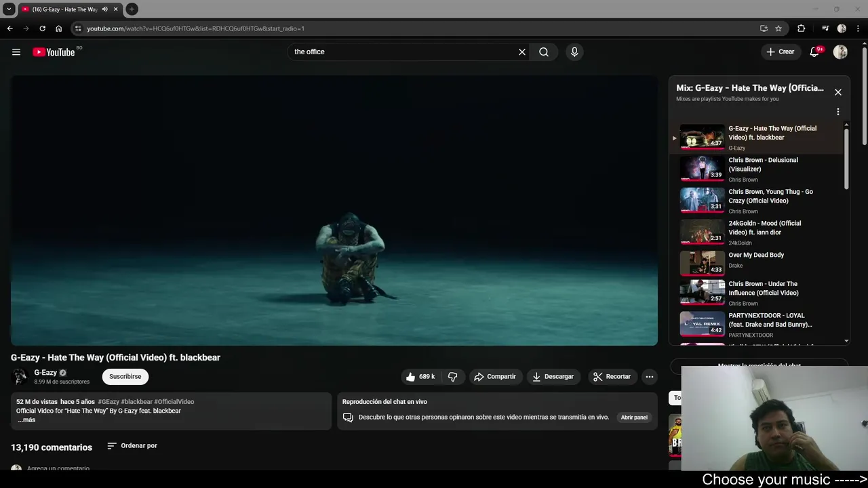Click the browser home icon
Image resolution: width=868 pixels, height=488 pixels.
click(58, 28)
